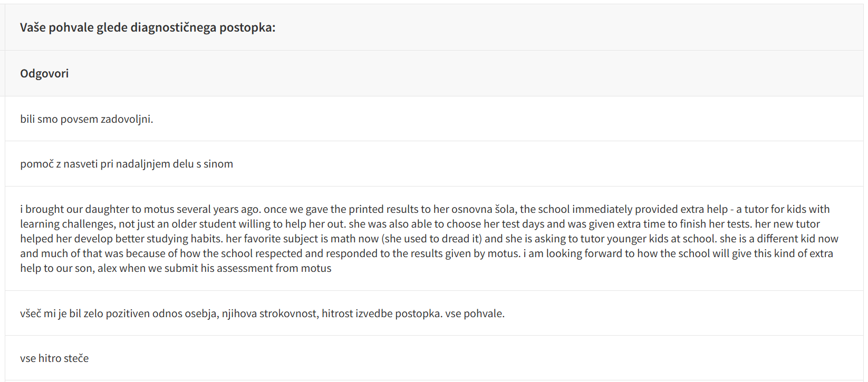Click the word 'zadovoljni' in the first response

point(127,119)
